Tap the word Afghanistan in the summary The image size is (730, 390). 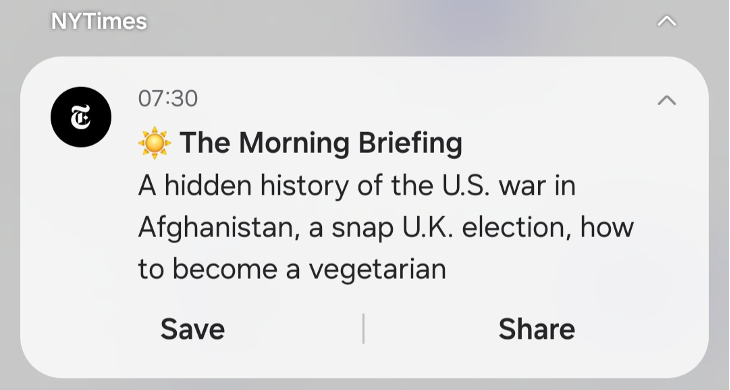coord(219,228)
